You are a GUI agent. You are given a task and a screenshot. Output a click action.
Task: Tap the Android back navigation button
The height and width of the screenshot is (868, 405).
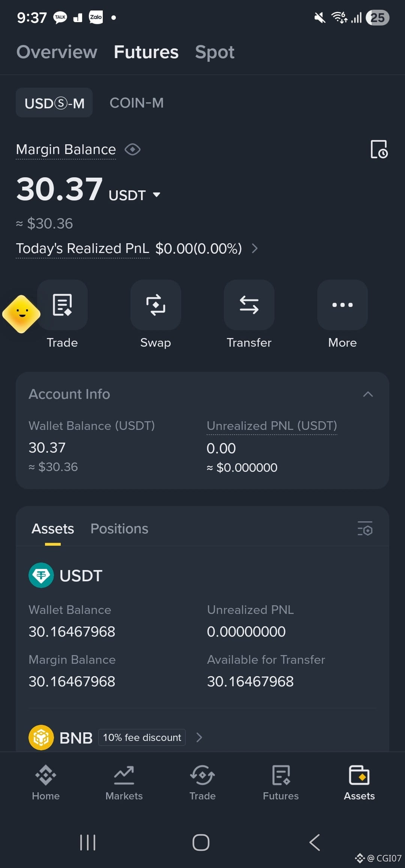(x=315, y=843)
